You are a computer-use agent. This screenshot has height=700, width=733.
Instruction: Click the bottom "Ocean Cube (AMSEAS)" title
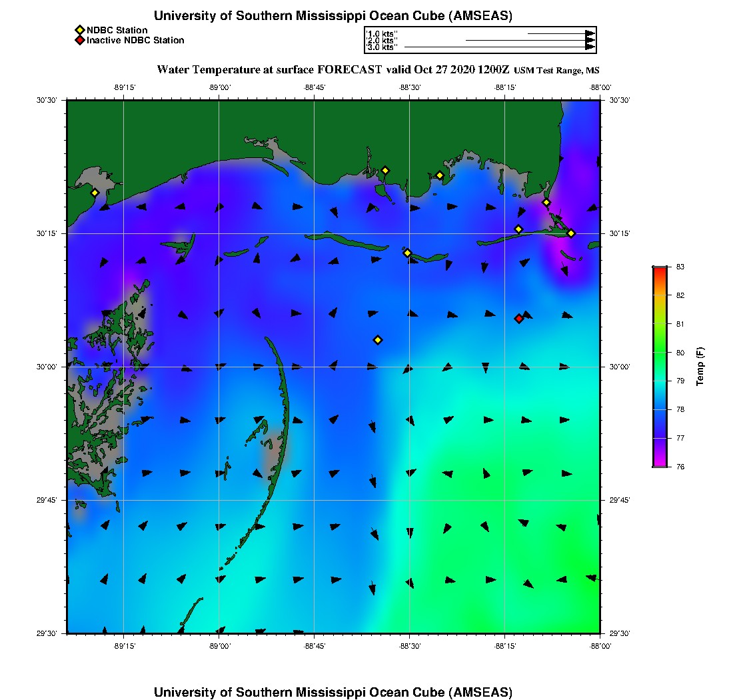pyautogui.click(x=333, y=691)
